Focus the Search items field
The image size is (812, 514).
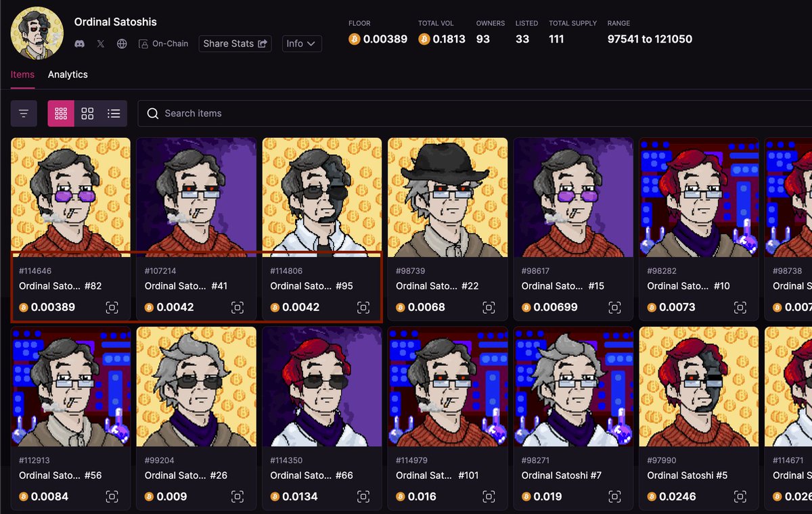[475, 114]
